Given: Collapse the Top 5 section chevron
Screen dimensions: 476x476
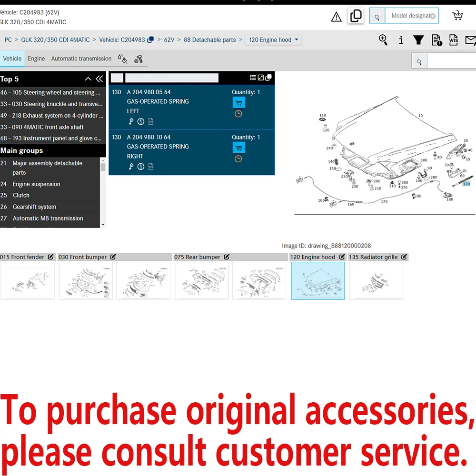Looking at the screenshot, I should click(88, 79).
